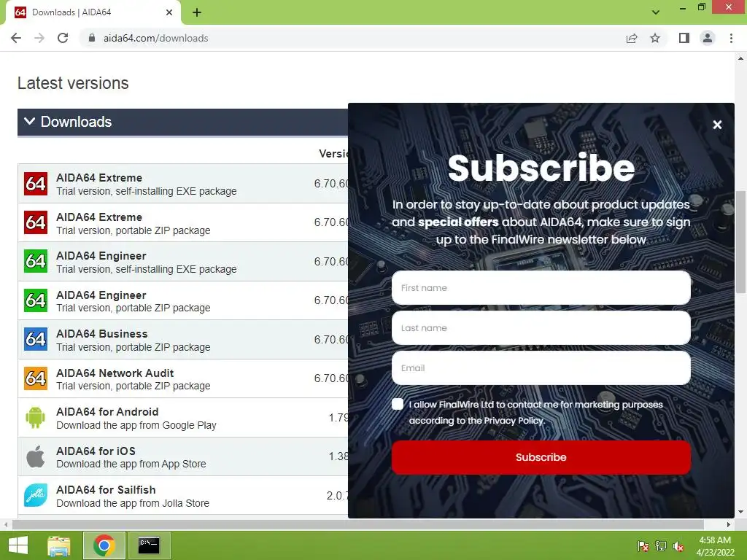The height and width of the screenshot is (560, 747).
Task: Click the horizontal scrollbar thumb
Action: [x=357, y=525]
